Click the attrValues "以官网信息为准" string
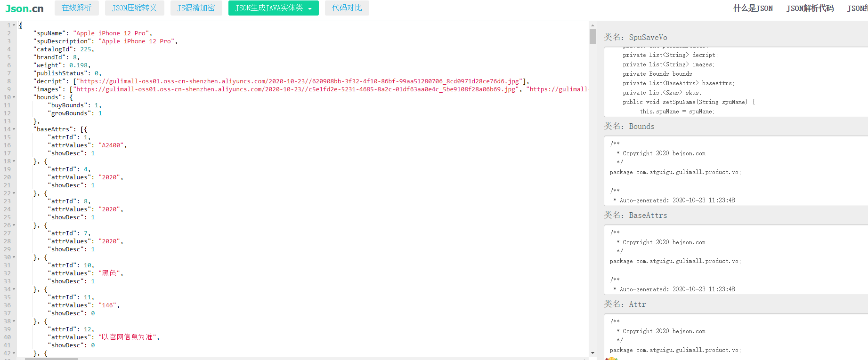 [127, 337]
